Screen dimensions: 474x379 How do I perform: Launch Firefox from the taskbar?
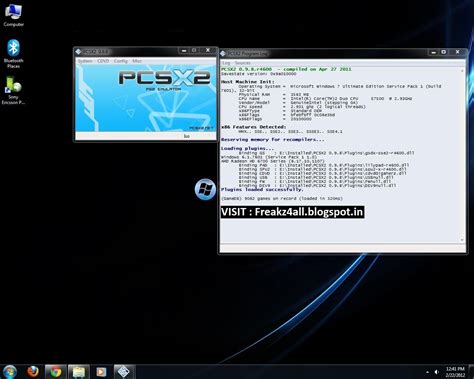[x=33, y=372]
